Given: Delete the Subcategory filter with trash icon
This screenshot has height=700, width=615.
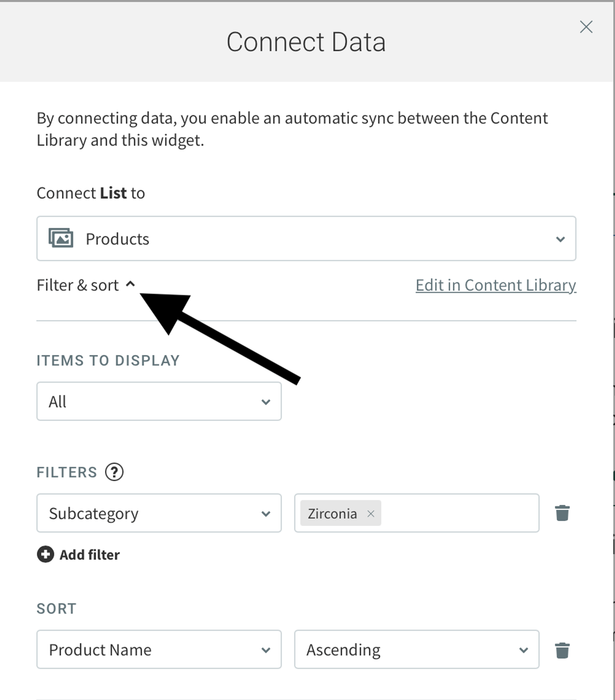Looking at the screenshot, I should click(x=562, y=513).
